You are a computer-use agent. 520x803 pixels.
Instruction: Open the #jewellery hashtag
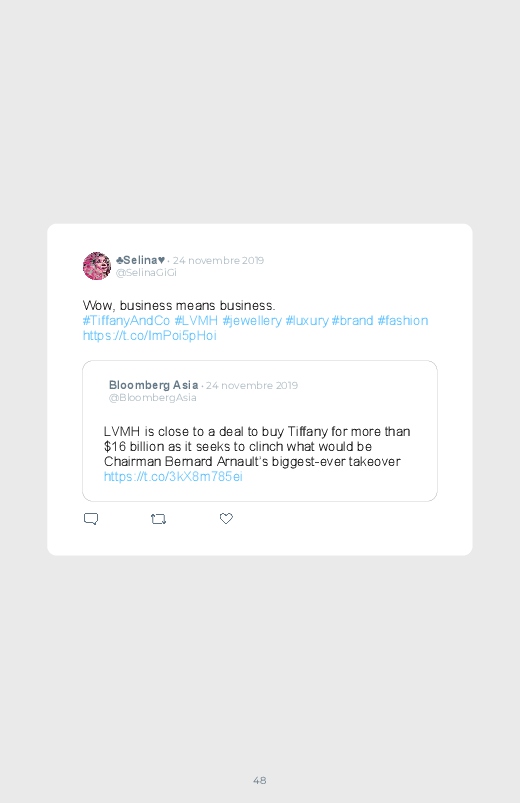pos(252,321)
